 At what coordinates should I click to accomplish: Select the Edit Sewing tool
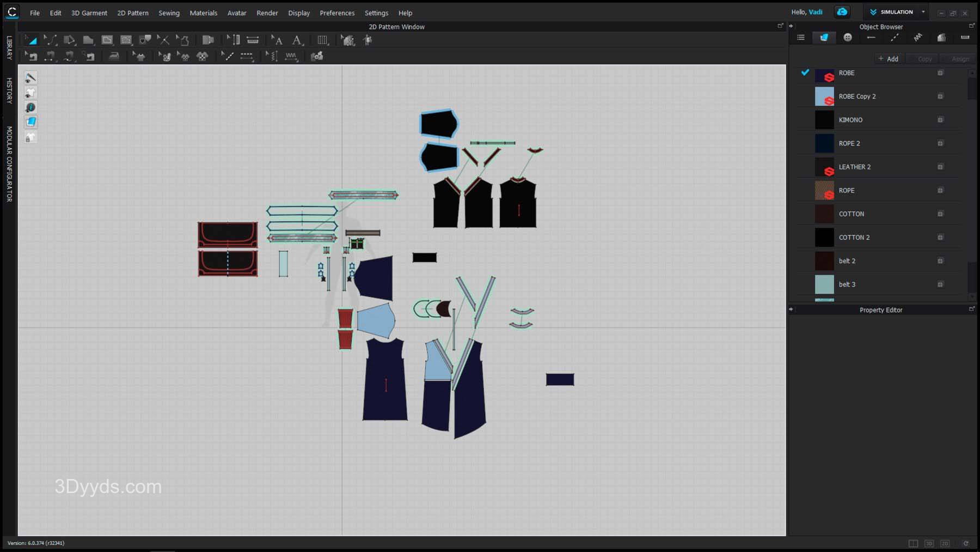click(31, 56)
